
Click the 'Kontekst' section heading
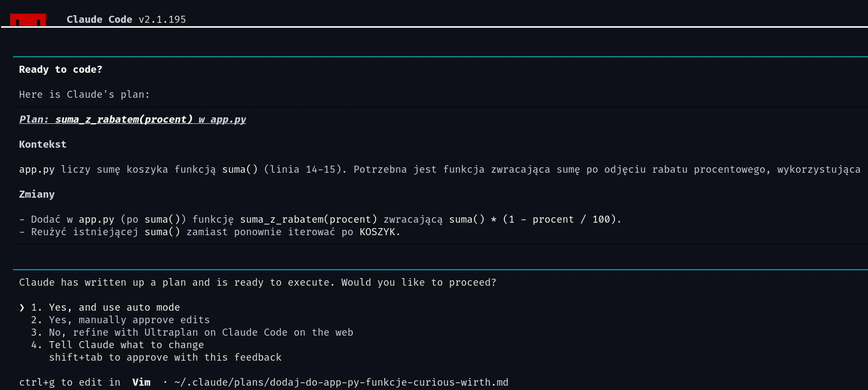(43, 144)
